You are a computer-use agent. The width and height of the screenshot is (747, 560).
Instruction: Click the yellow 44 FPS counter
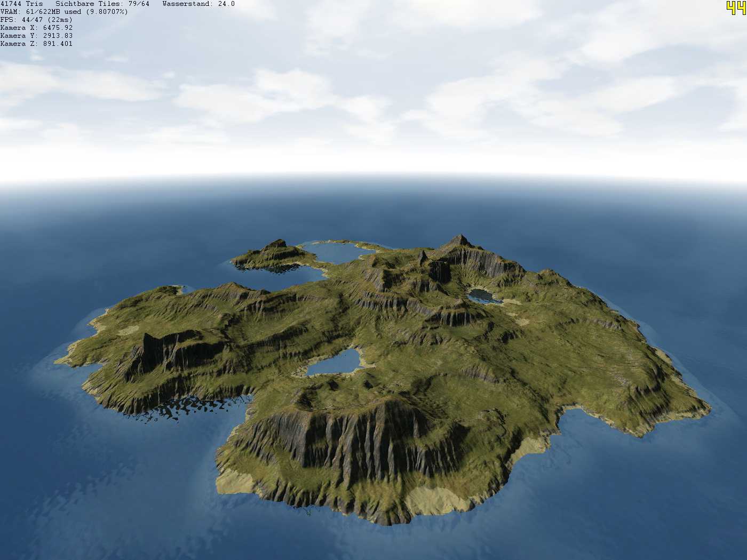(736, 7)
